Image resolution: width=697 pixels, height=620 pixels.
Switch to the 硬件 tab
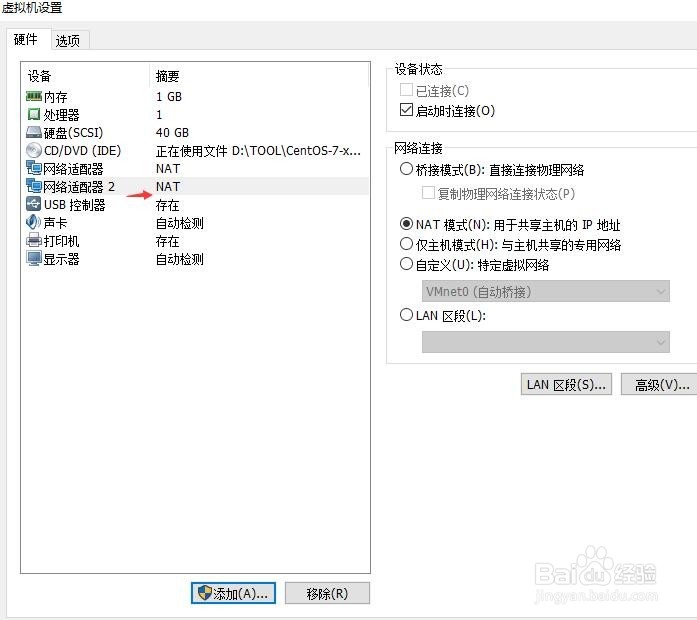pos(26,39)
